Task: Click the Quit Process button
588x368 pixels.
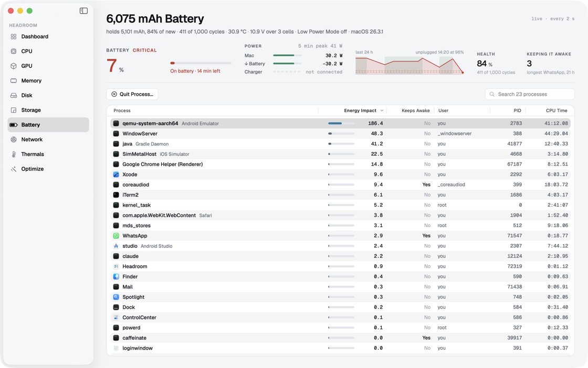Action: (x=132, y=94)
